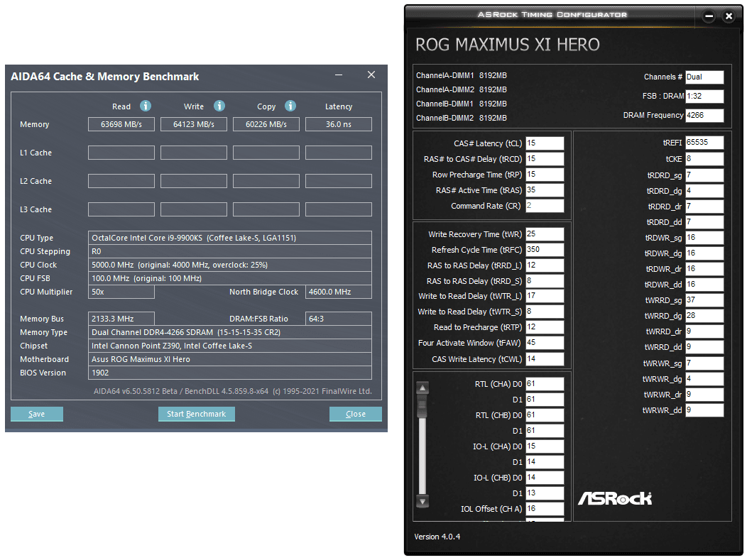Click the Command Rate (CR) field
Viewport: 747px width, 560px height.
pos(545,206)
